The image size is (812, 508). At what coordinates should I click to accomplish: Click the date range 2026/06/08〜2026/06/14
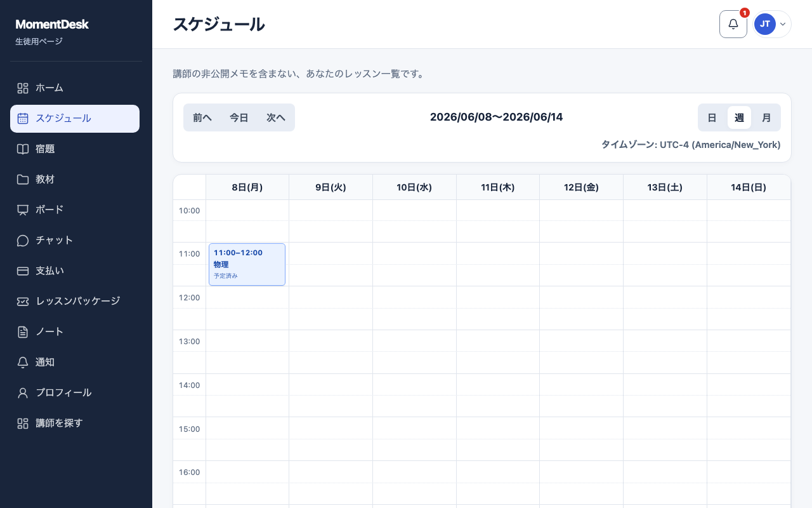(496, 117)
